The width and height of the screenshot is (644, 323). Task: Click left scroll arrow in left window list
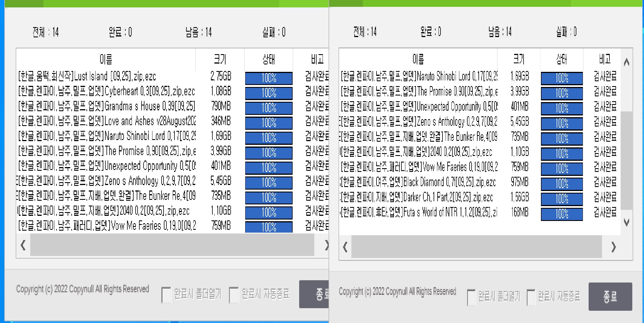click(23, 245)
